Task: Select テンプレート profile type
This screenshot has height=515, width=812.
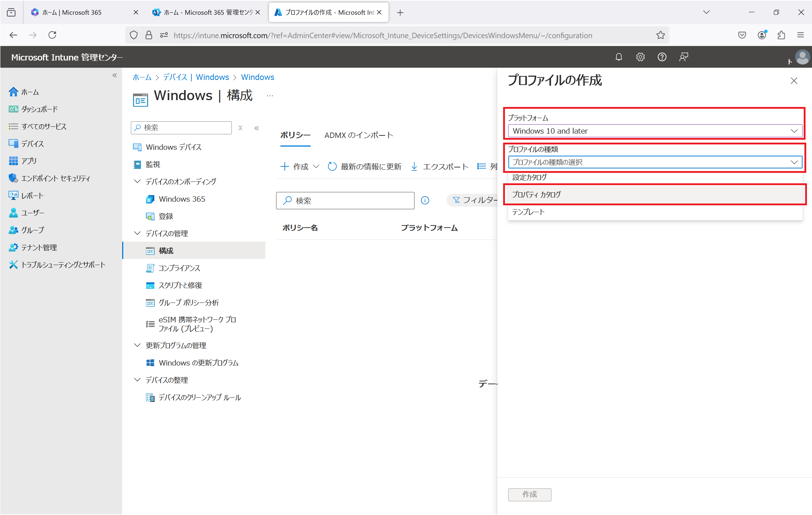Action: [655, 212]
